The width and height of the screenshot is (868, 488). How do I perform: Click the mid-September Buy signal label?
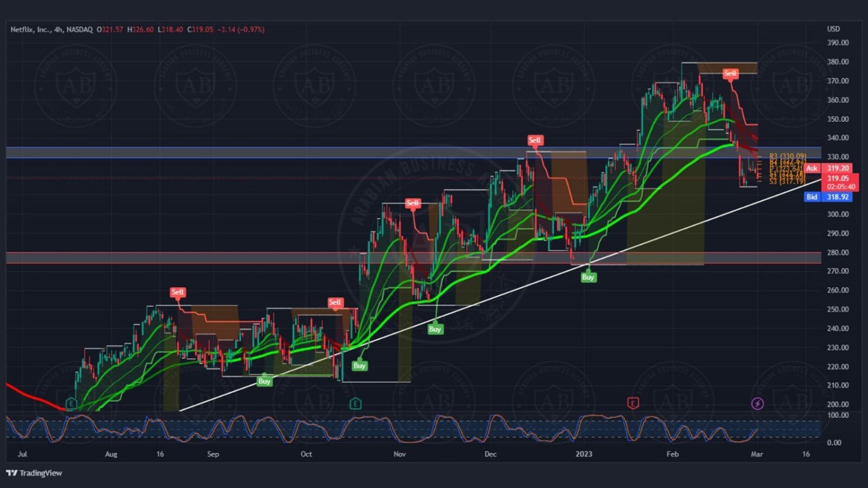[x=264, y=381]
